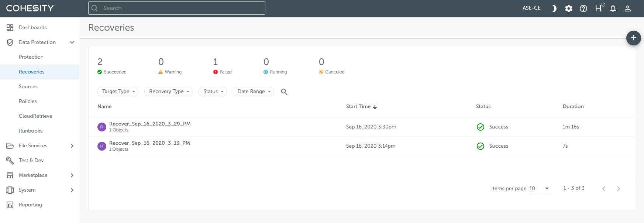Click the Helios H icon

598,8
